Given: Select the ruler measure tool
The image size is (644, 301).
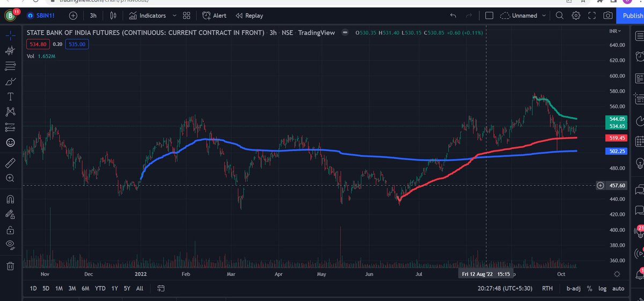Looking at the screenshot, I should (10, 162).
